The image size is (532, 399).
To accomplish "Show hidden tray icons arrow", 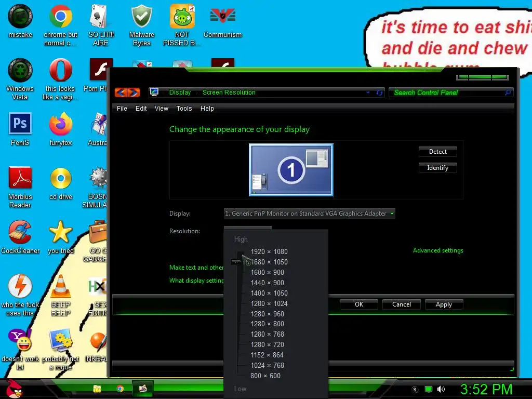I will coord(415,390).
